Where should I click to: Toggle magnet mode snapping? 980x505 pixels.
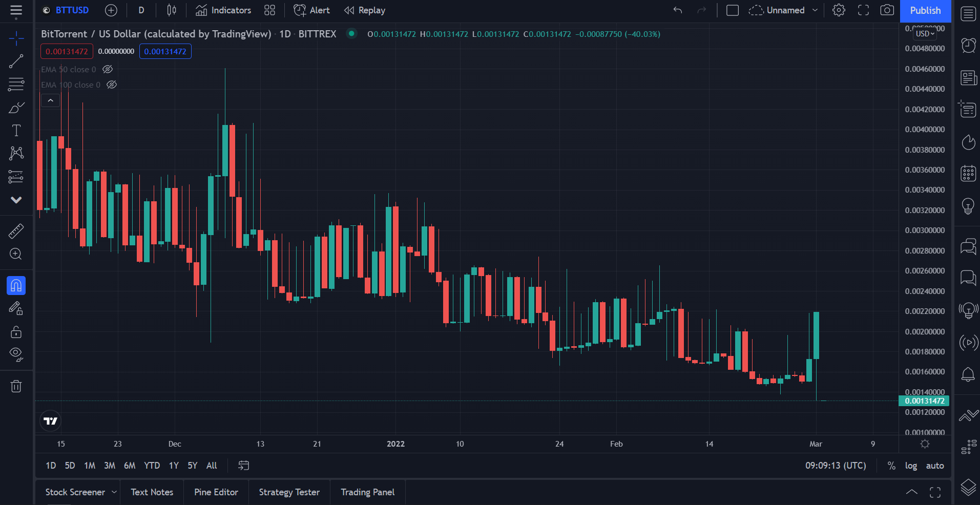tap(16, 285)
